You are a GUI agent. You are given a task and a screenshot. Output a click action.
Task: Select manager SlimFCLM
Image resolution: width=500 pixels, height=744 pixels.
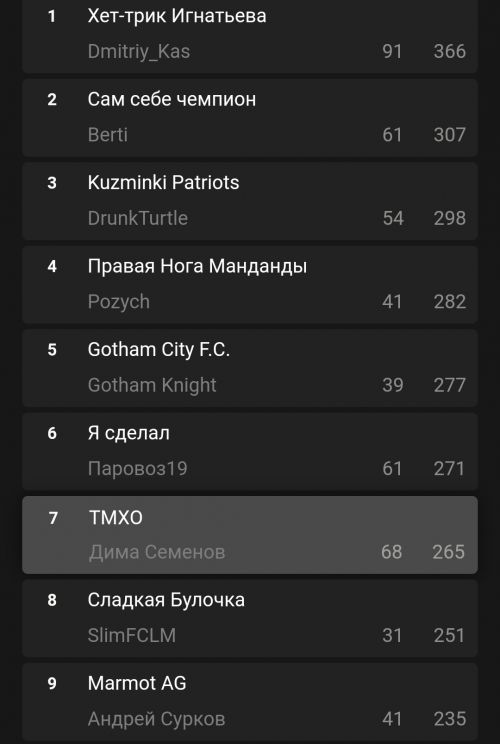(x=131, y=636)
